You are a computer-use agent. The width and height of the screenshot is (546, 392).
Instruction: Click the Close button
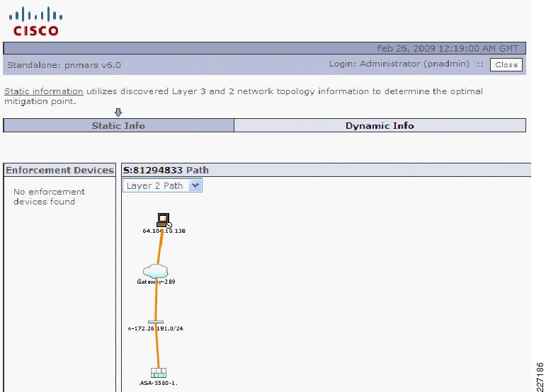coord(506,64)
